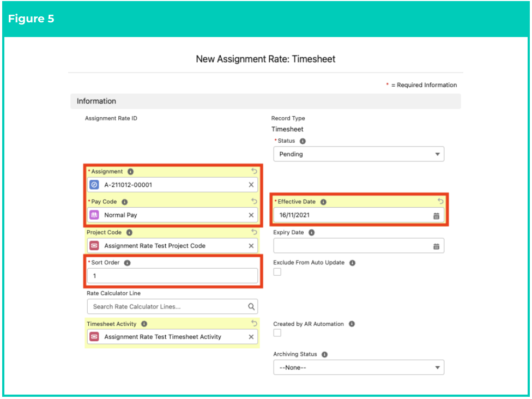The image size is (532, 399).
Task: Click the Archiving Status info icon
Action: click(325, 354)
